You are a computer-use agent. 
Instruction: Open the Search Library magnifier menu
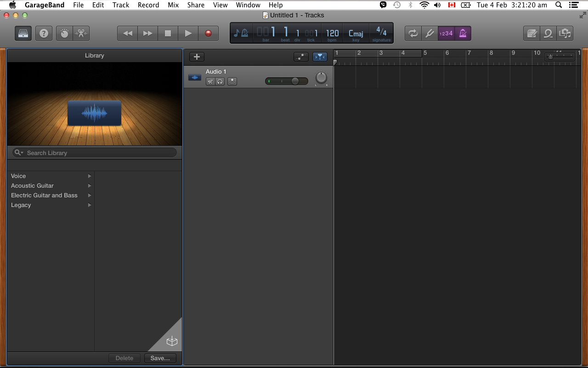tap(18, 153)
